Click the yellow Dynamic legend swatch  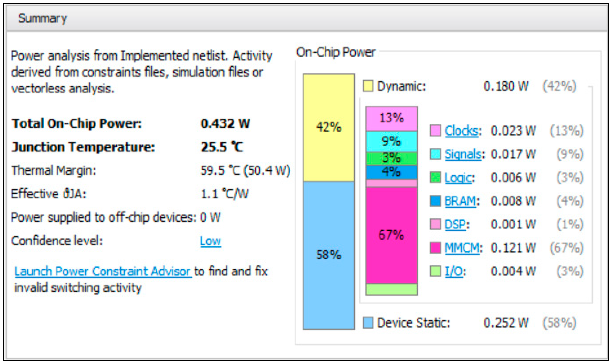click(368, 86)
